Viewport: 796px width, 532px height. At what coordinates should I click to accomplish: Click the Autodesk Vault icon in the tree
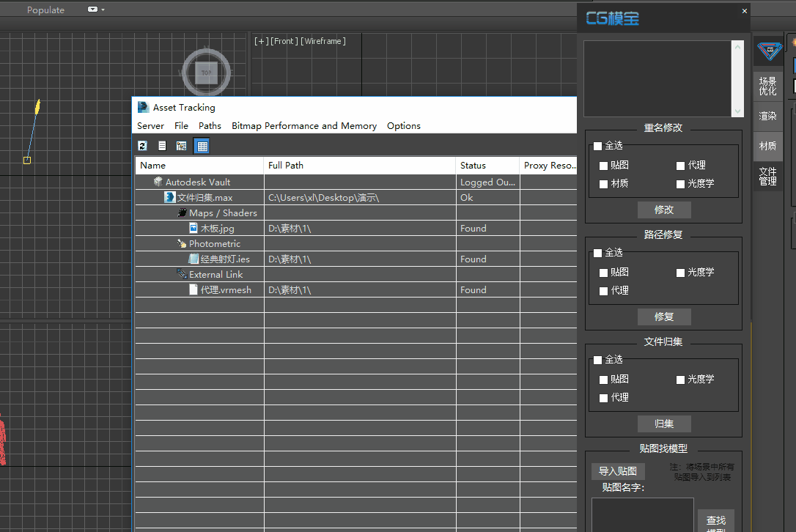coord(158,182)
